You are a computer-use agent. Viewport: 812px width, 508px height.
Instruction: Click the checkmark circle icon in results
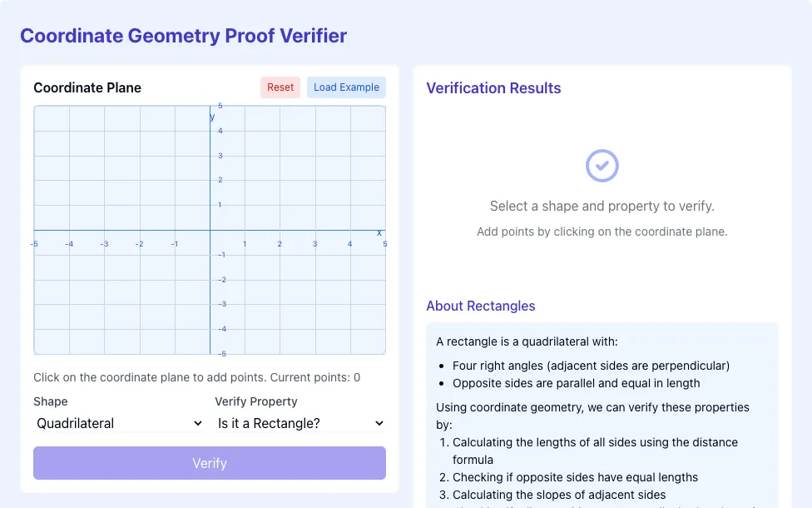pos(602,166)
